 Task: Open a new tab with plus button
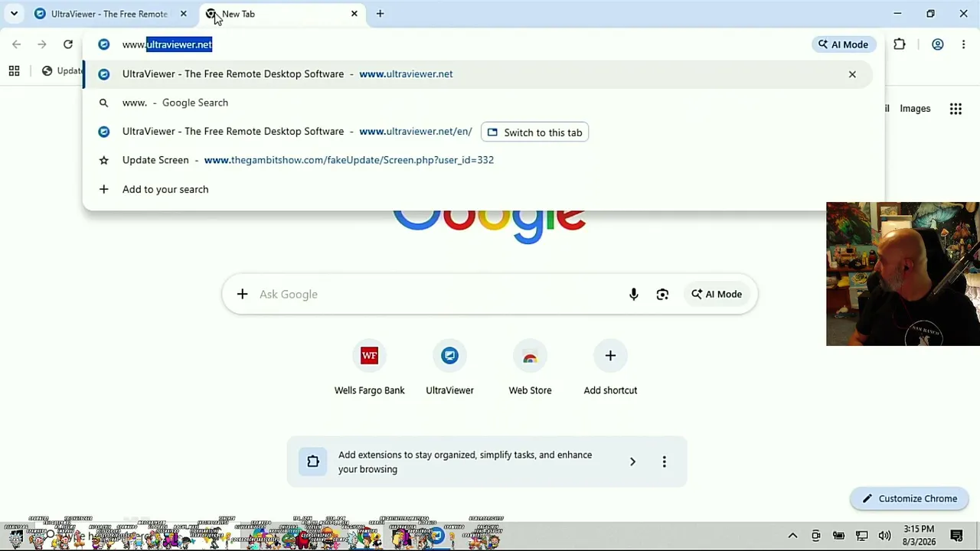pyautogui.click(x=380, y=14)
